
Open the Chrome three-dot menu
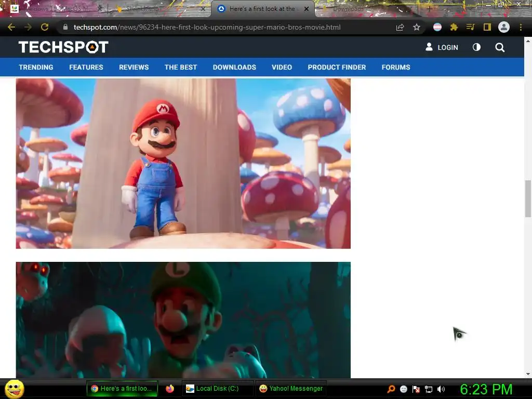(x=521, y=27)
